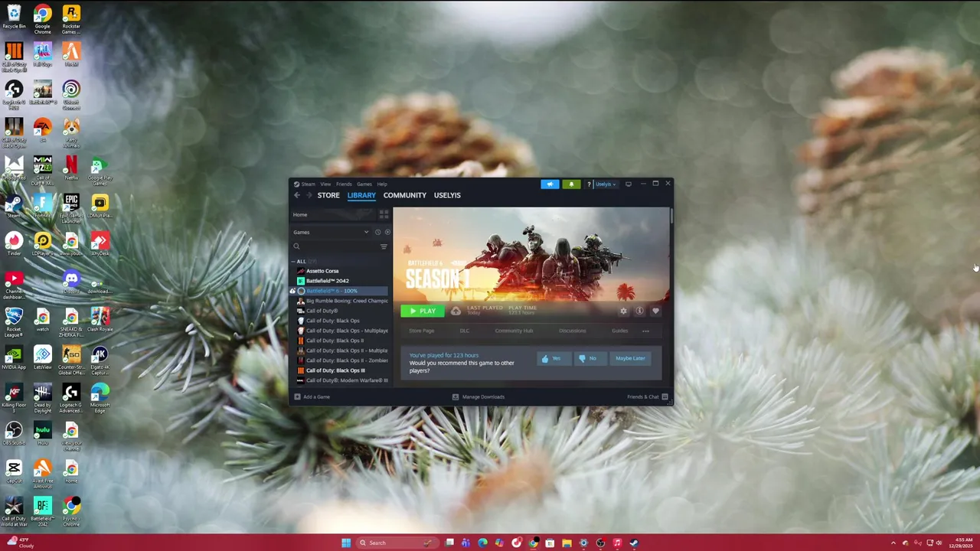Image resolution: width=980 pixels, height=551 pixels.
Task: Open the game info circle icon
Action: tap(639, 311)
